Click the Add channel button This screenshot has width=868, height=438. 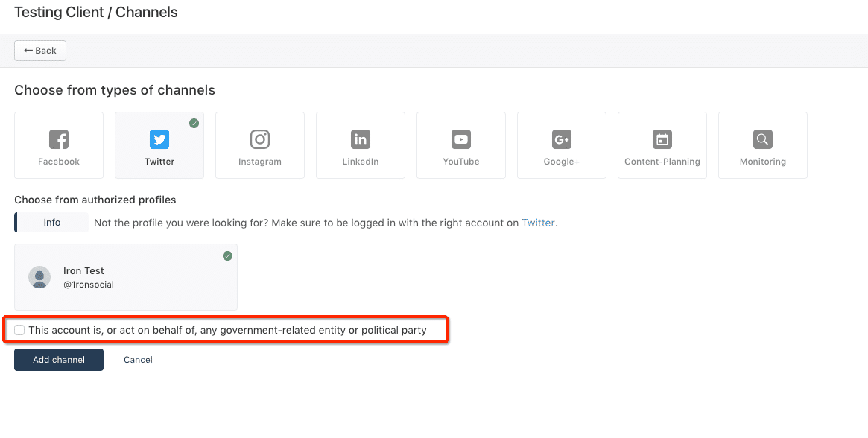pos(59,359)
